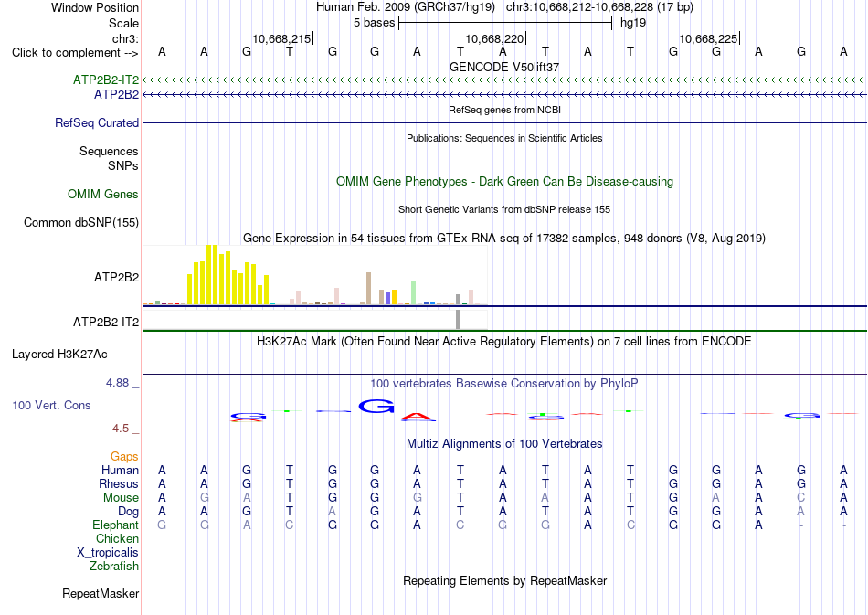Click the Common dbSNP(155) label
Screen dimensions: 868x615
pyautogui.click(x=80, y=223)
